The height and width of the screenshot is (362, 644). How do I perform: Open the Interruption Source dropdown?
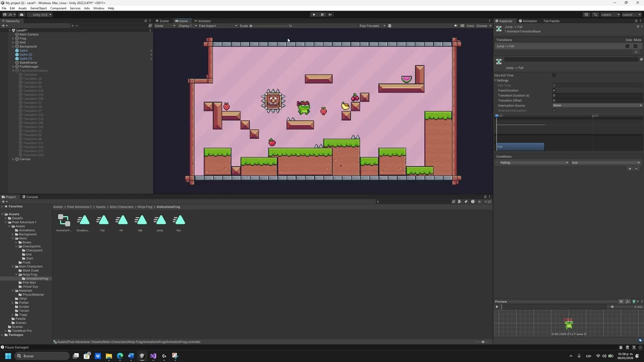point(597,106)
